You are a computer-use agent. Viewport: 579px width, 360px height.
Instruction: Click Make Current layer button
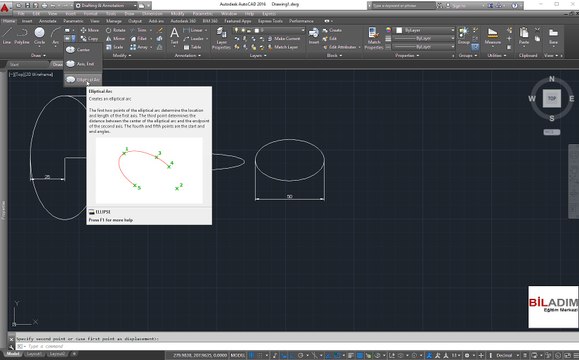point(284,38)
